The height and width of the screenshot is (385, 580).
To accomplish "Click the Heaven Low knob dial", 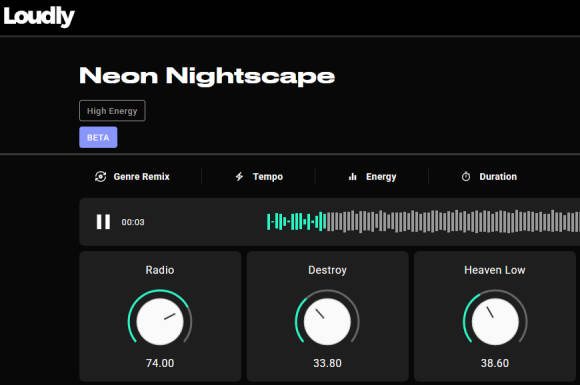I will point(495,321).
